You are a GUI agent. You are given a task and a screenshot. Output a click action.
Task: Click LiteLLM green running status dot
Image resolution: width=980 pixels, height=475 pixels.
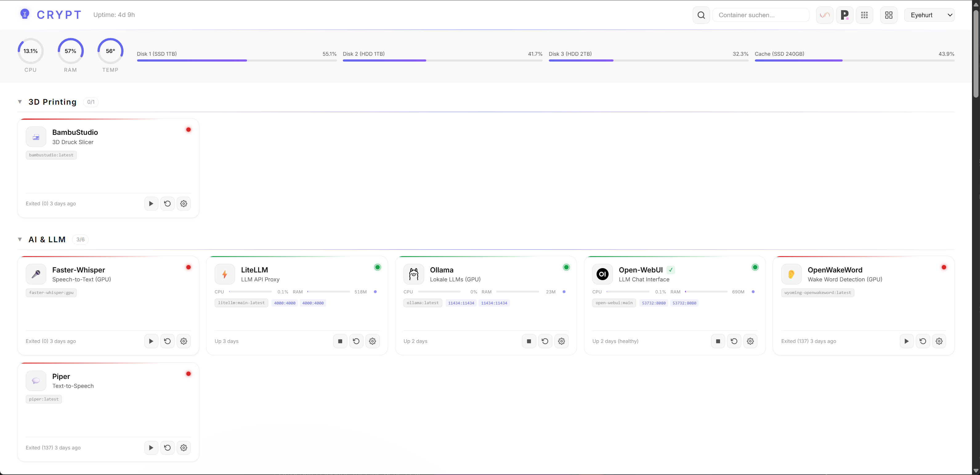coord(377,267)
